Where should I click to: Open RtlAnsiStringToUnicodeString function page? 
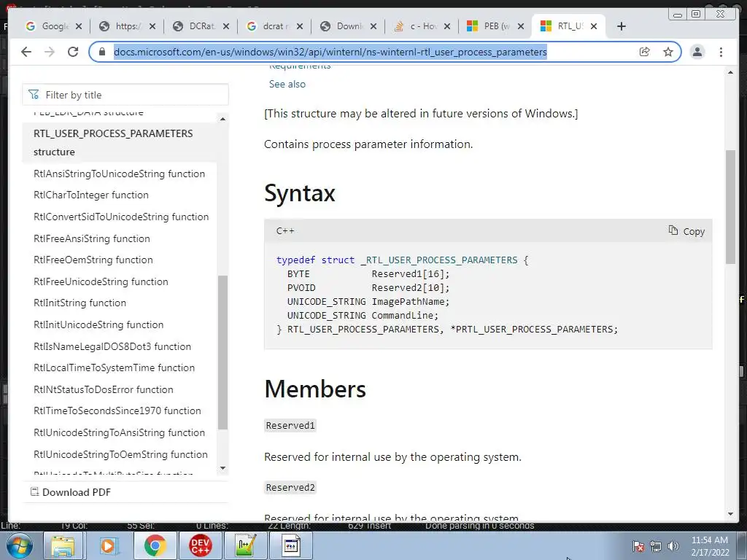119,174
